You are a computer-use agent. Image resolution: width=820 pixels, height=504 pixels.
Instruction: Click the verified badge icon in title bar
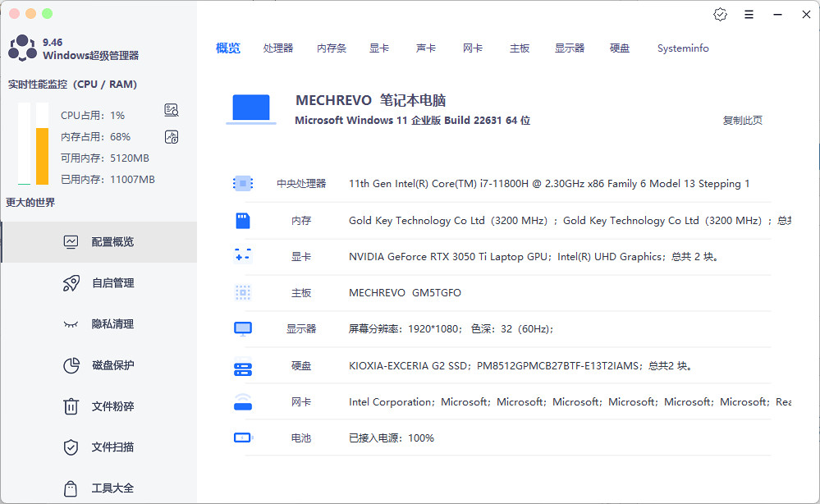pyautogui.click(x=720, y=15)
